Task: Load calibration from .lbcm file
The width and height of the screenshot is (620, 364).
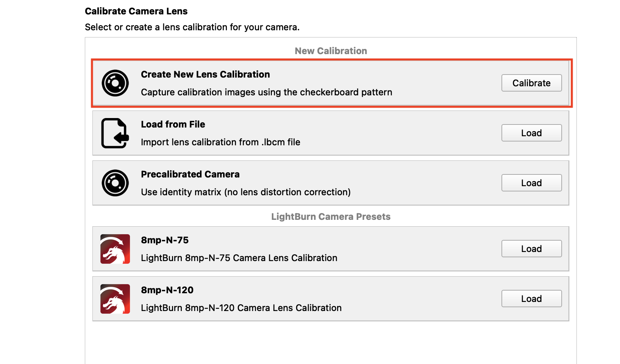Action: click(x=531, y=133)
